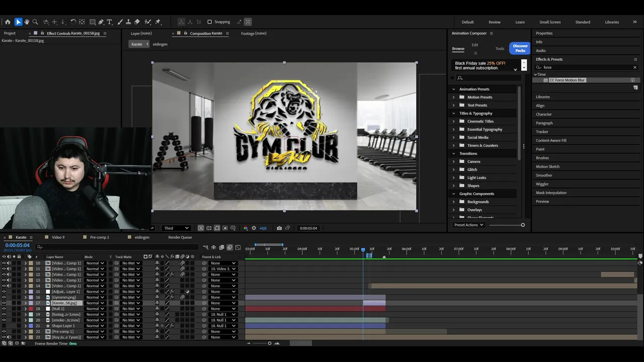The height and width of the screenshot is (362, 644).
Task: Take a snapshot with the camera icon
Action: point(279,228)
